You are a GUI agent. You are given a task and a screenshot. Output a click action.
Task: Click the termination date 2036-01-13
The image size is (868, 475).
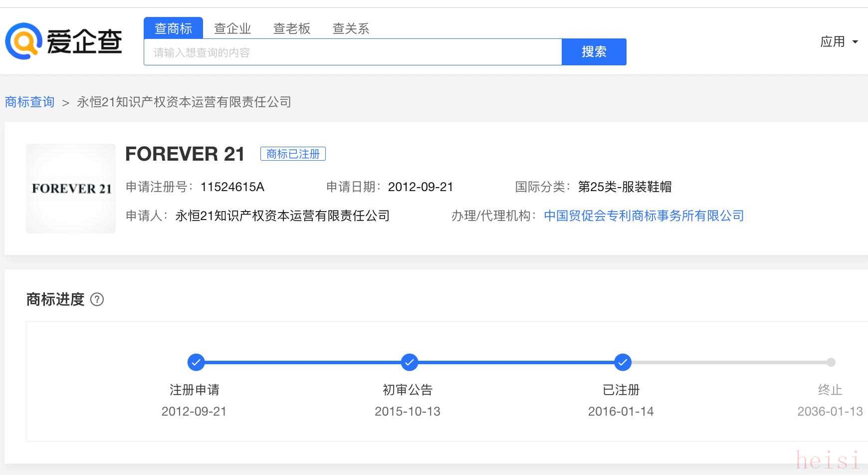pyautogui.click(x=830, y=411)
